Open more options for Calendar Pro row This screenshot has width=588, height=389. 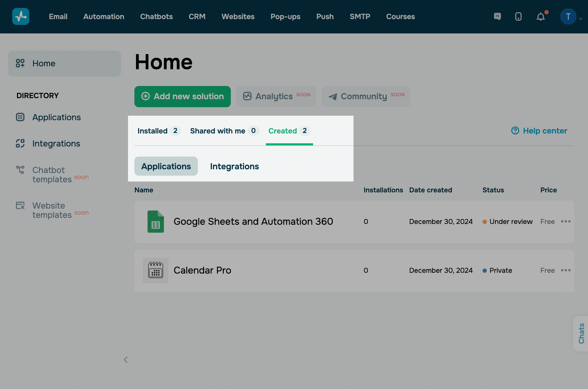coord(566,270)
